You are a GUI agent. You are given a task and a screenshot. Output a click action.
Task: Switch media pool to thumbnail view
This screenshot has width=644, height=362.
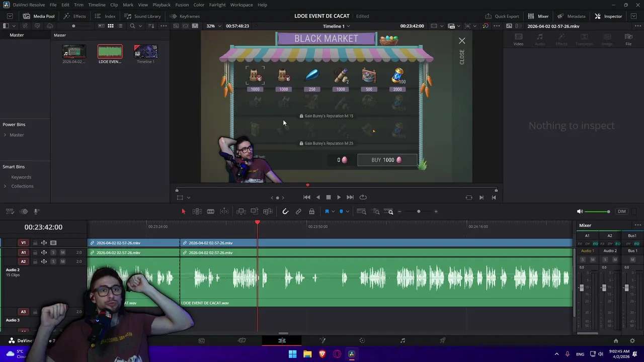point(110,26)
